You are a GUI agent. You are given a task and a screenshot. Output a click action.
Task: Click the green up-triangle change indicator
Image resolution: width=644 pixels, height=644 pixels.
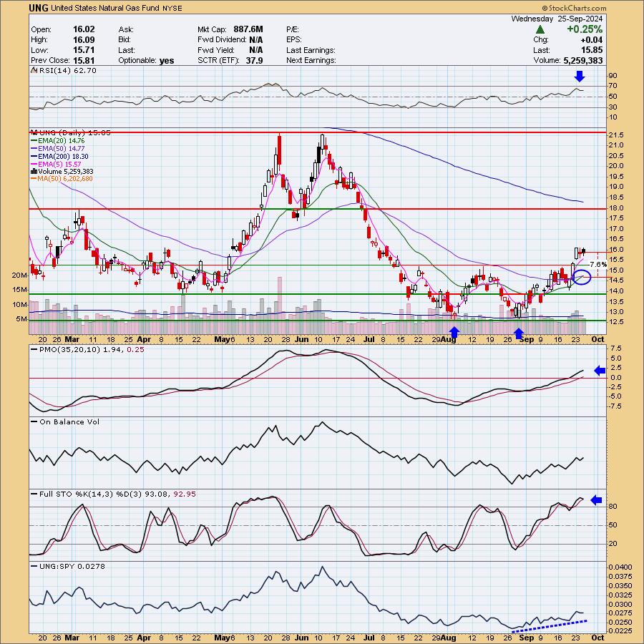(540, 29)
